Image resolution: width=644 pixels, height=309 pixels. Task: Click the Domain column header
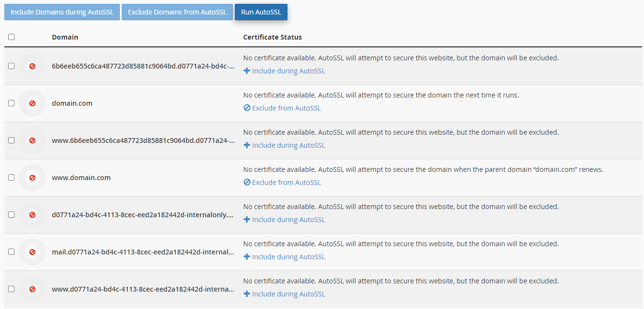(65, 37)
